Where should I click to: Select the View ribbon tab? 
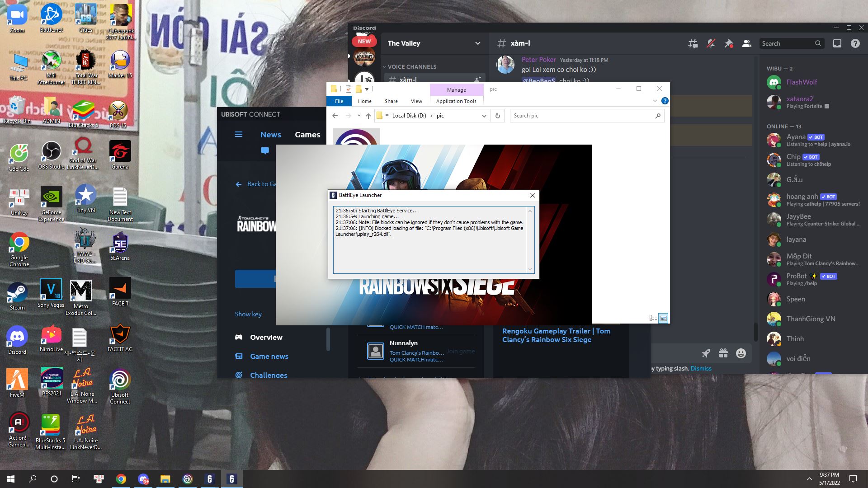click(x=416, y=101)
